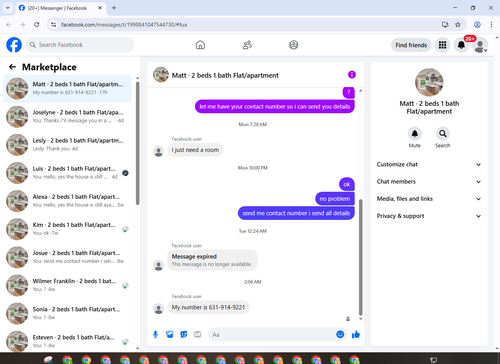Screen dimensions: 500x364
Task: Open the account profile menu
Action: coord(480,45)
